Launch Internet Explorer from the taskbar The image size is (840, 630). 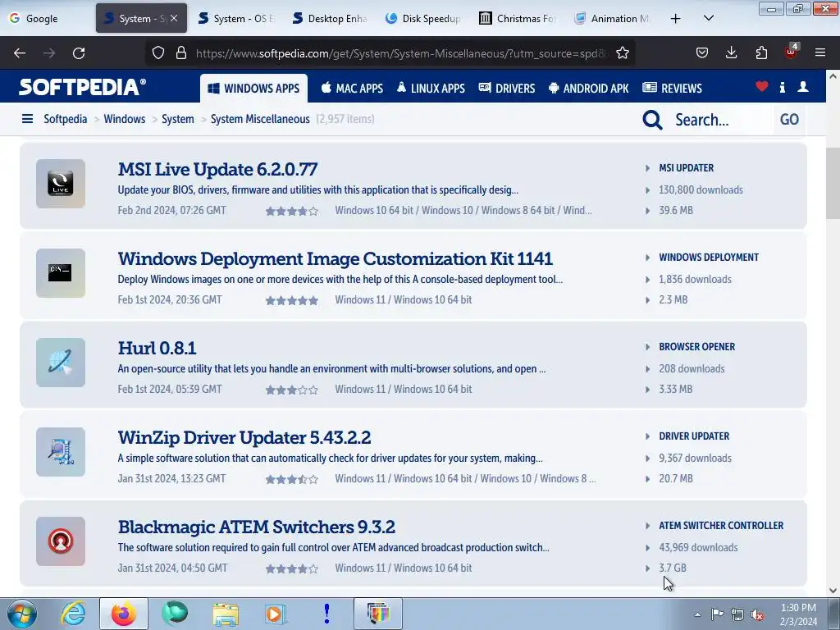click(x=73, y=614)
